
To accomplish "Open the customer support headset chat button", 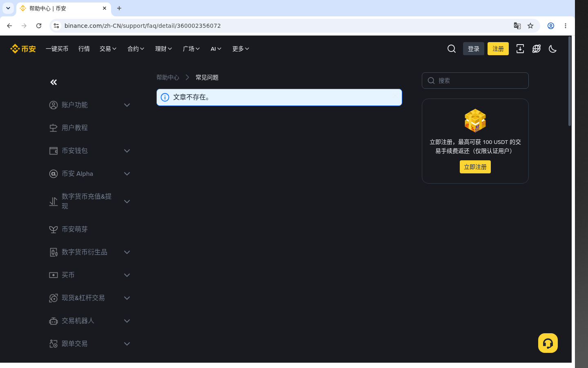I will click(x=548, y=343).
